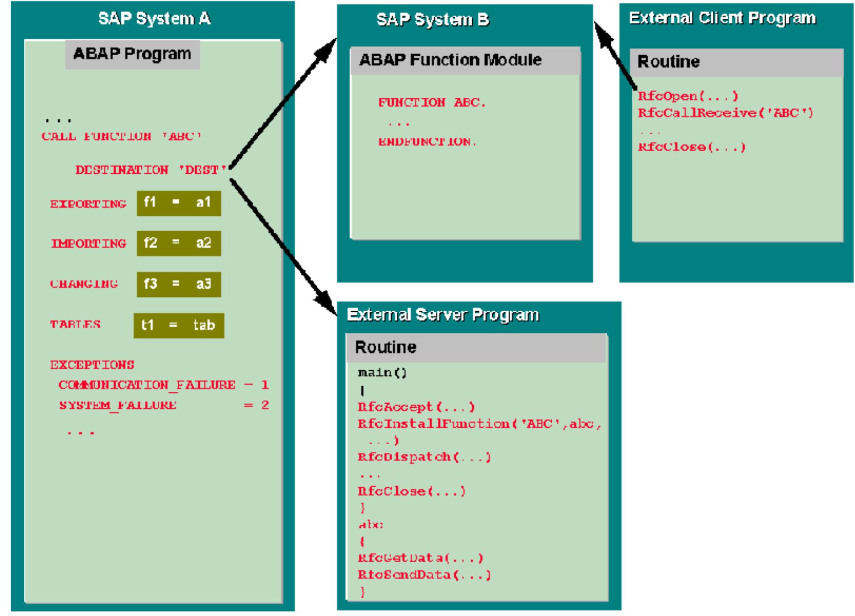Select the DESTINATION 'DEST' text
This screenshot has width=855, height=616.
click(152, 170)
